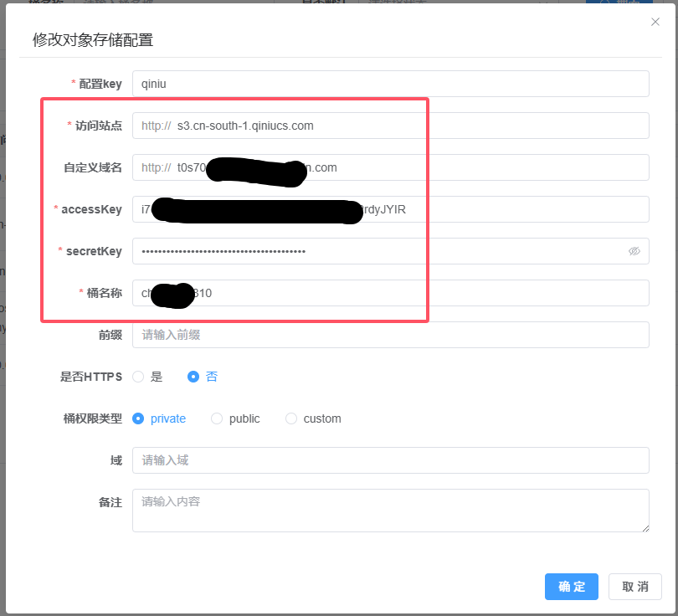Select 否 for 是否HTTPS
Viewport: 678px width, 616px height.
203,377
